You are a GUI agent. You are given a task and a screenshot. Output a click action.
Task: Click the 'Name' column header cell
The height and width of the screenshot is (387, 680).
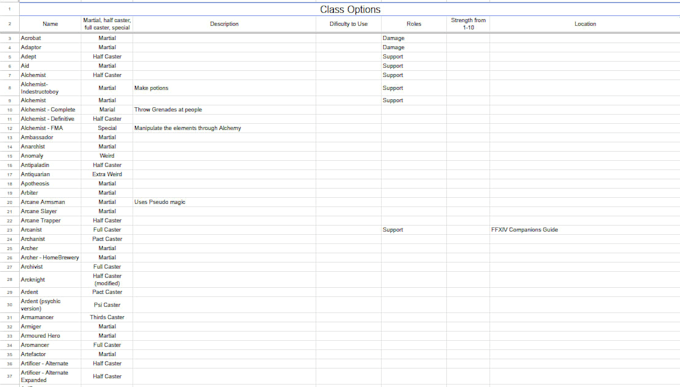click(50, 24)
